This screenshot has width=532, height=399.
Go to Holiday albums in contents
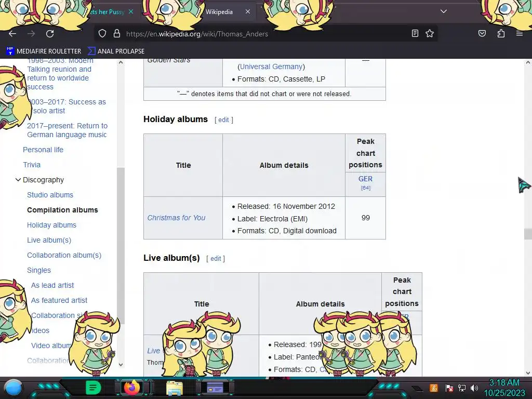coord(51,225)
